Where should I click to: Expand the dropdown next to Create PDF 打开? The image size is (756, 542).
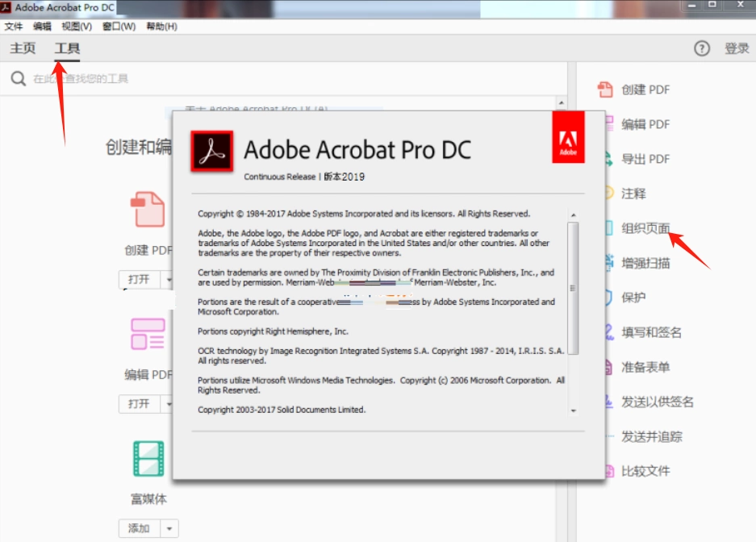pyautogui.click(x=169, y=279)
